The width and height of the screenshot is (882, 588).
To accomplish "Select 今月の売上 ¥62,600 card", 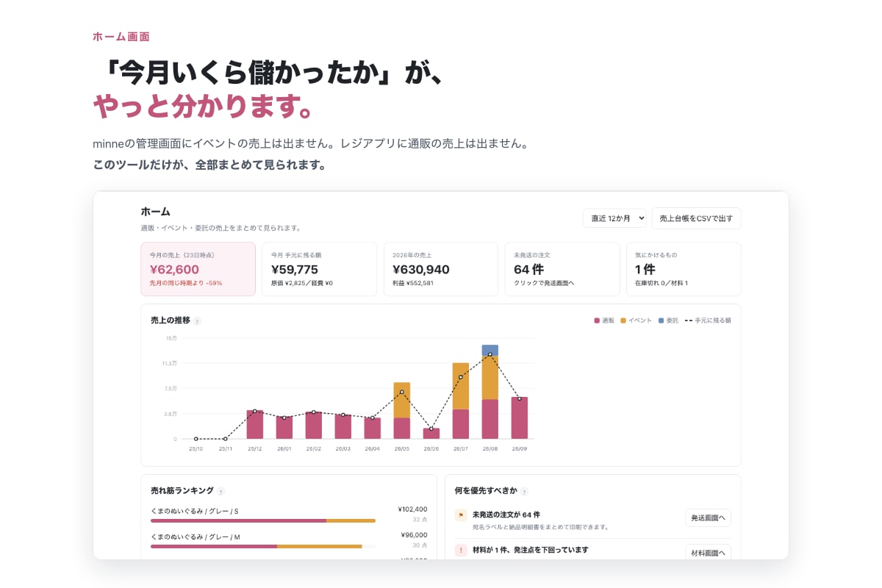I will click(x=198, y=269).
